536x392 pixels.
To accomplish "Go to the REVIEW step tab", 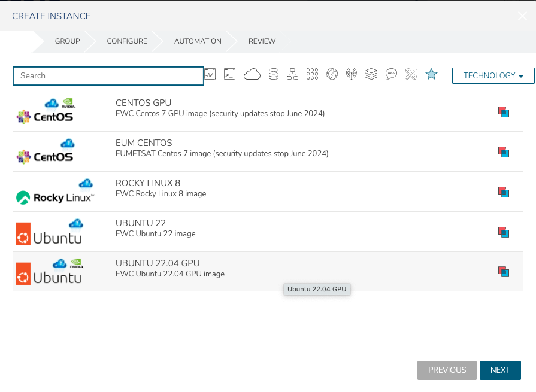I will tap(262, 41).
